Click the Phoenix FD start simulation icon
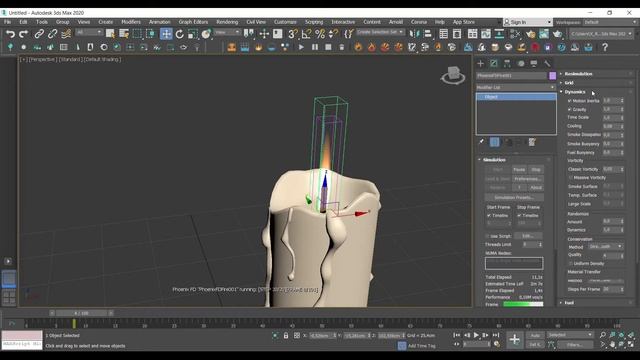 pyautogui.click(x=301, y=47)
